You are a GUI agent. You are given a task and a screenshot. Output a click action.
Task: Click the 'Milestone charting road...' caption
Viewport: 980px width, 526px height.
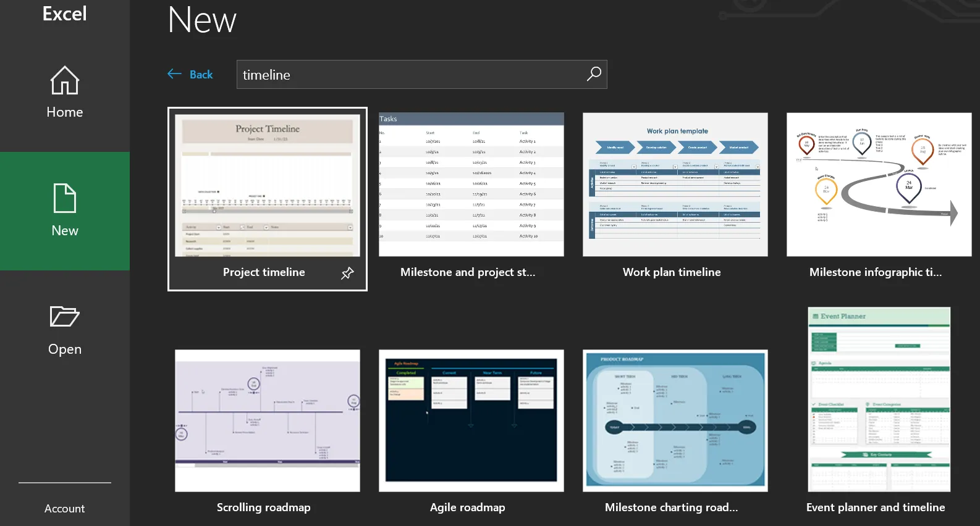click(x=672, y=507)
